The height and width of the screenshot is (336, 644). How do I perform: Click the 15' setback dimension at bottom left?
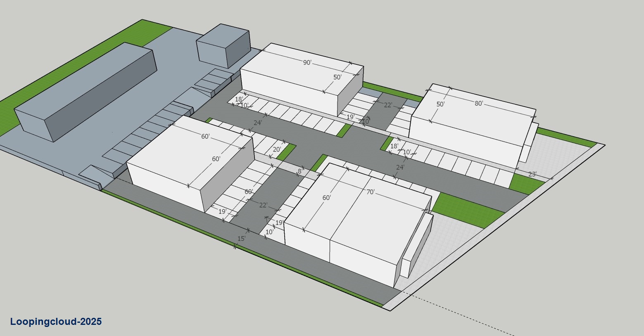point(241,238)
